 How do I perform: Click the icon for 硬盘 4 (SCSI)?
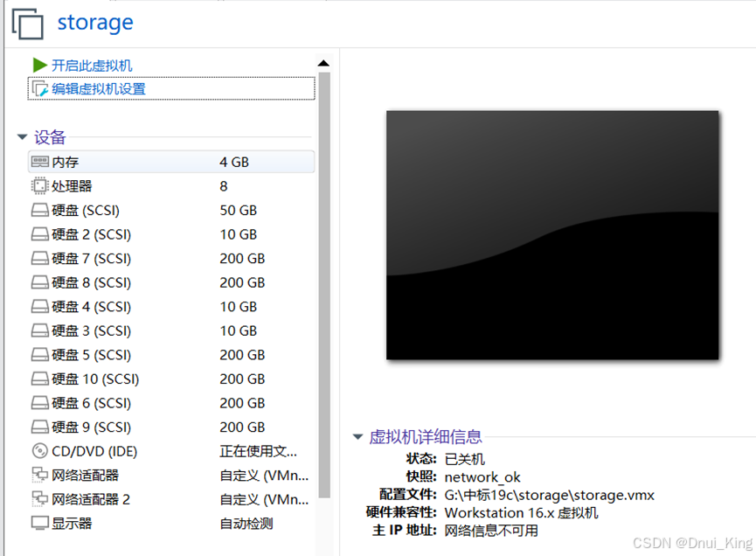pyautogui.click(x=39, y=306)
